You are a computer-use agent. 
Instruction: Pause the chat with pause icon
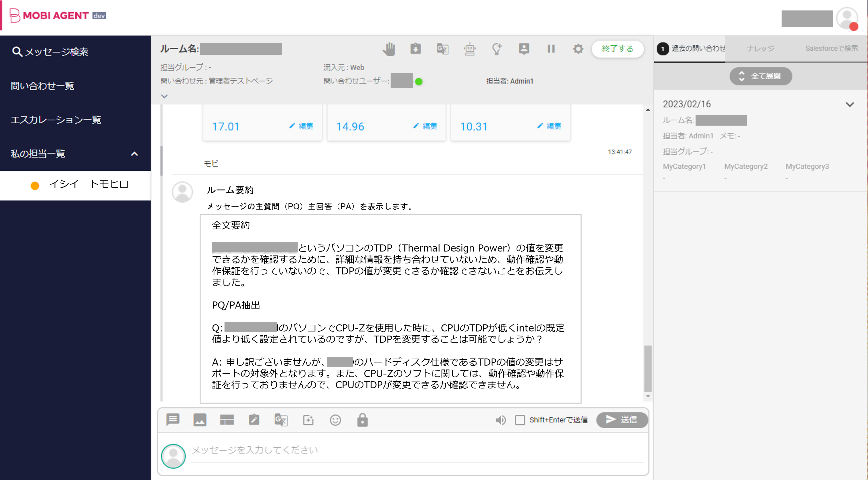[x=551, y=49]
